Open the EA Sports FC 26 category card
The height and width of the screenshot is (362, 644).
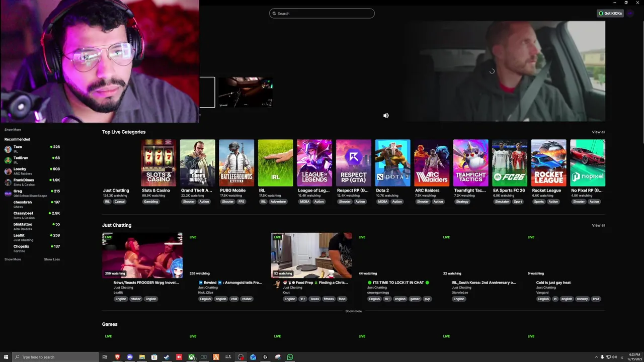(510, 163)
